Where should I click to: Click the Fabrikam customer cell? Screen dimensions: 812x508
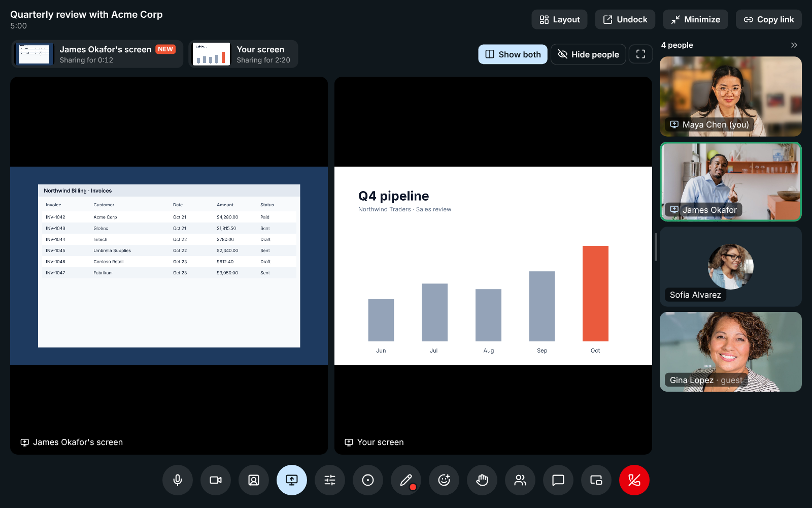click(103, 273)
